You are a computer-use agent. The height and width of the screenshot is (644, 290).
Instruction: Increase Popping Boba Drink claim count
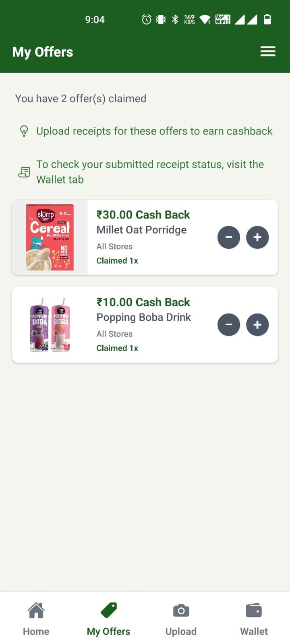tap(257, 325)
